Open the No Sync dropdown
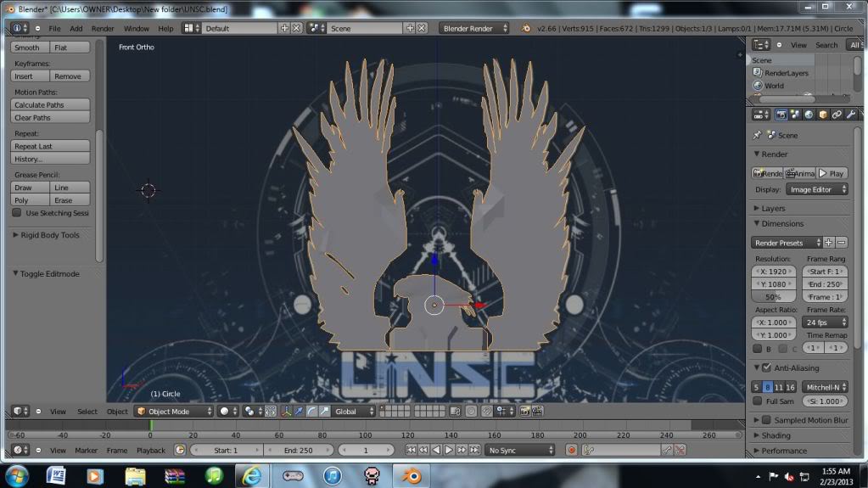Screen dimensions: 868x488 pyautogui.click(x=520, y=450)
